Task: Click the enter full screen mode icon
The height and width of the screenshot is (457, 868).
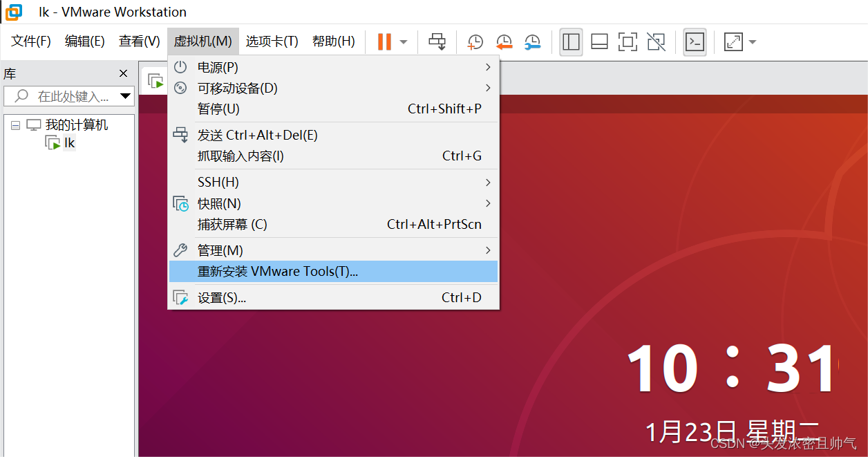Action: coord(627,42)
